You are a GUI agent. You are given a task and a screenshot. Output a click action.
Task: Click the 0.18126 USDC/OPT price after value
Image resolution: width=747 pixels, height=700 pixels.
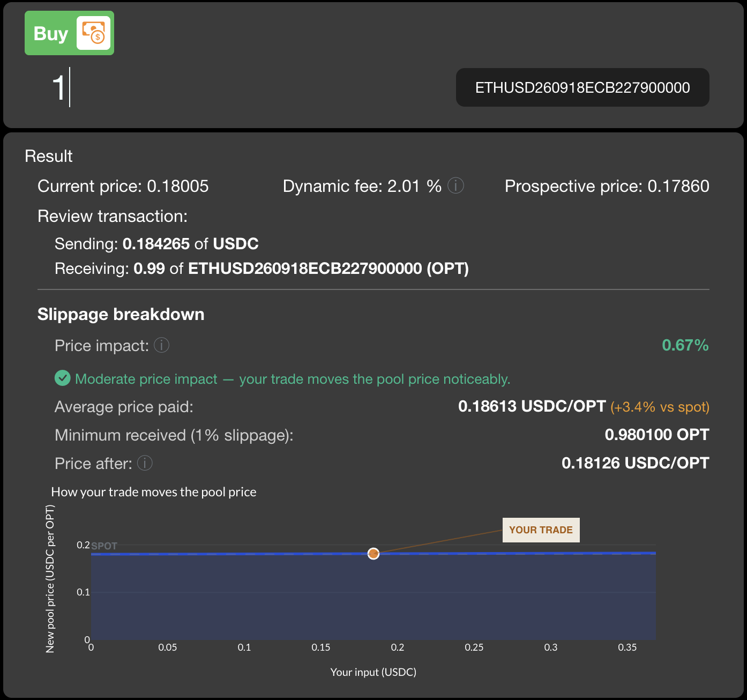click(x=636, y=463)
